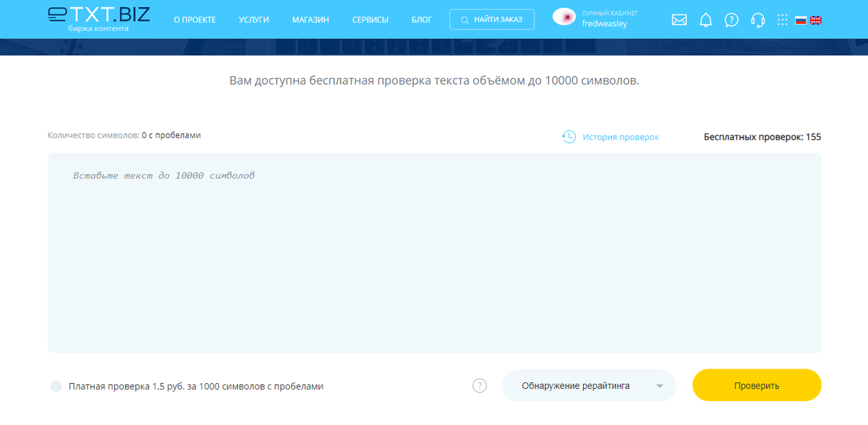Enable the Платная проверка toggle

(x=56, y=386)
